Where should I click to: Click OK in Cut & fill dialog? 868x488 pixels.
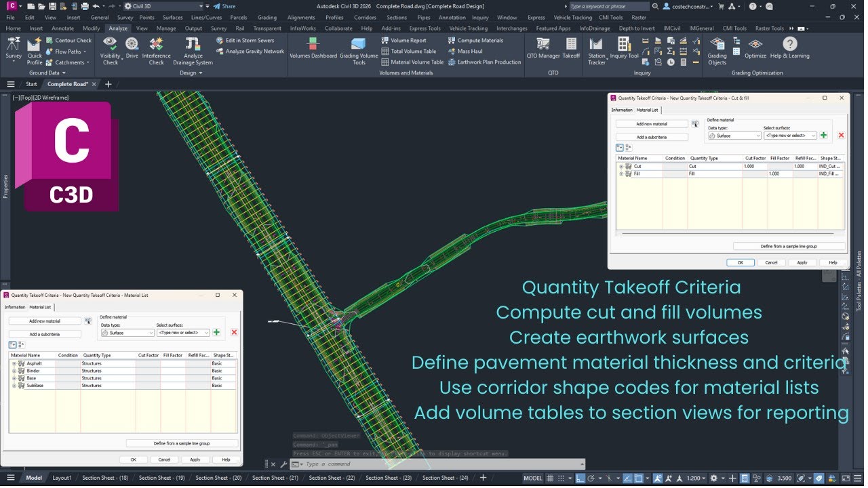(741, 262)
